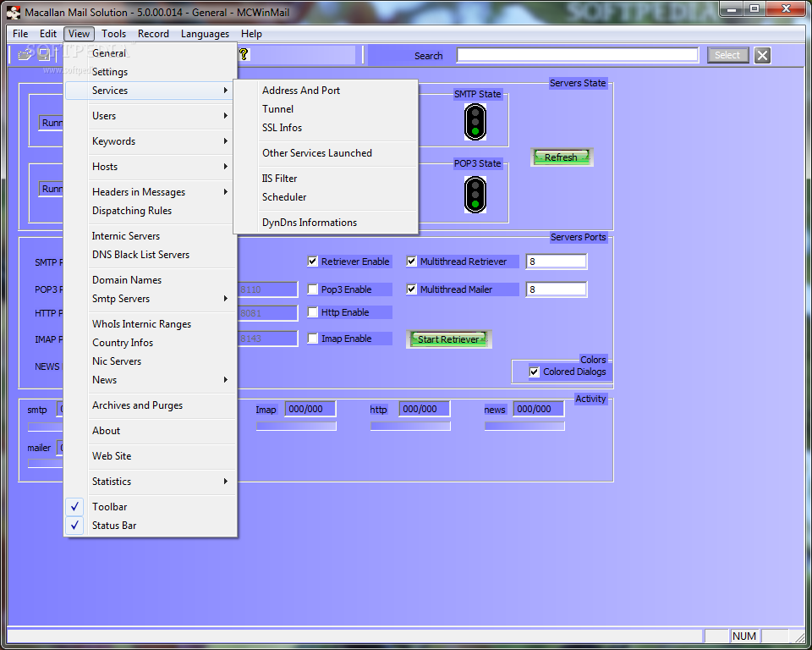Click the open folder toolbar icon
This screenshot has width=812, height=650.
[x=25, y=54]
